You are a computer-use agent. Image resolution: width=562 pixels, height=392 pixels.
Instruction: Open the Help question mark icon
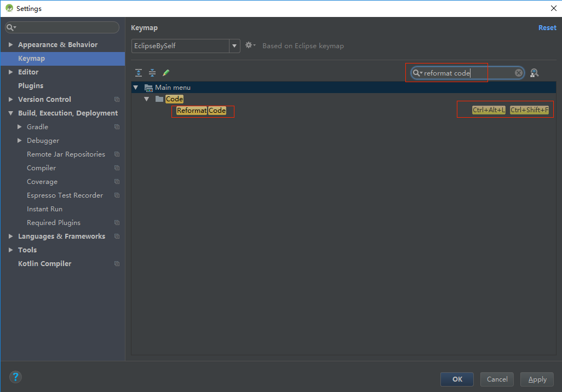[x=15, y=377]
